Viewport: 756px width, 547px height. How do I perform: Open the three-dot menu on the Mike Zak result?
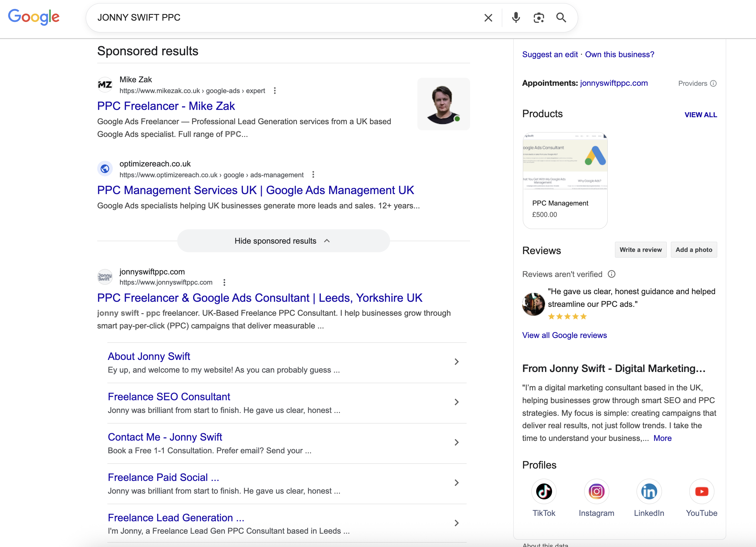point(275,90)
